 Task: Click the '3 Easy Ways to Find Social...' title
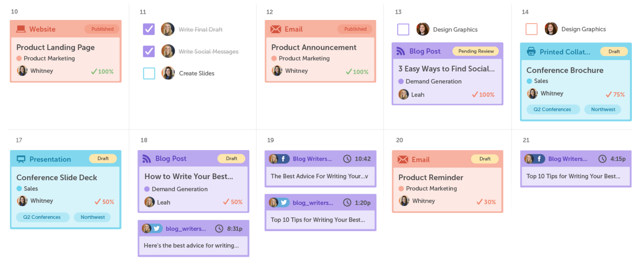(447, 69)
